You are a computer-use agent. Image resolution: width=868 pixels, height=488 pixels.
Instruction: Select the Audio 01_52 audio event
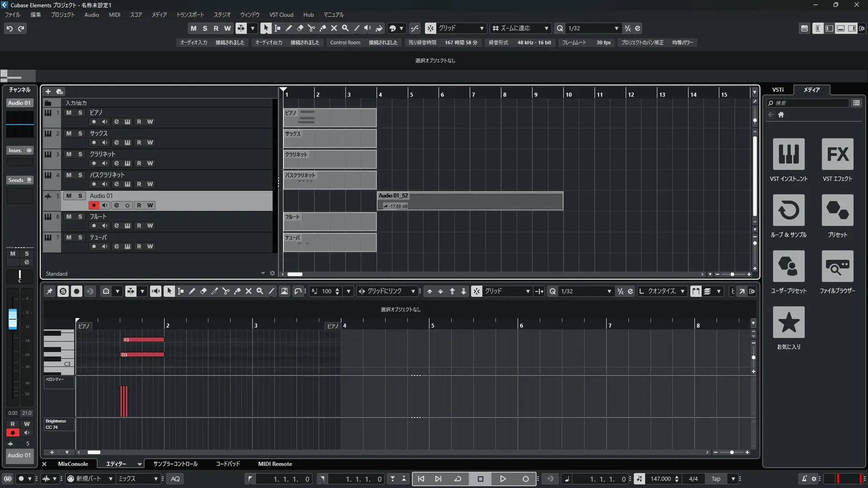tap(470, 201)
